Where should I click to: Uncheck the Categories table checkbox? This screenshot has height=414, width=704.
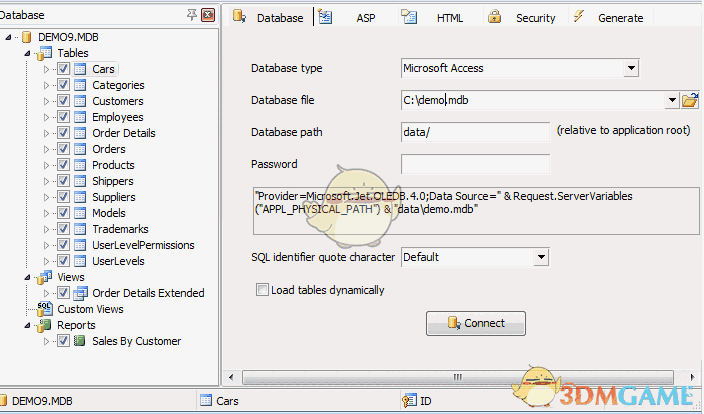tap(63, 85)
